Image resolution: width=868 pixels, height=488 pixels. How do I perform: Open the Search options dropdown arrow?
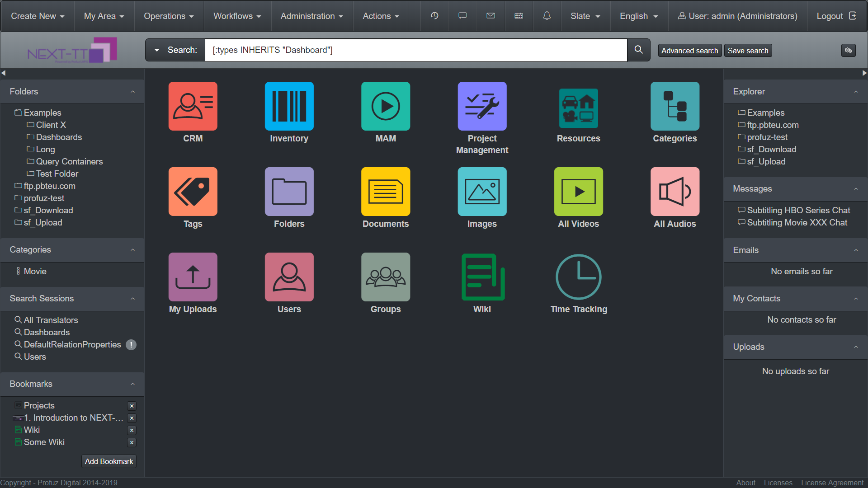pos(156,50)
